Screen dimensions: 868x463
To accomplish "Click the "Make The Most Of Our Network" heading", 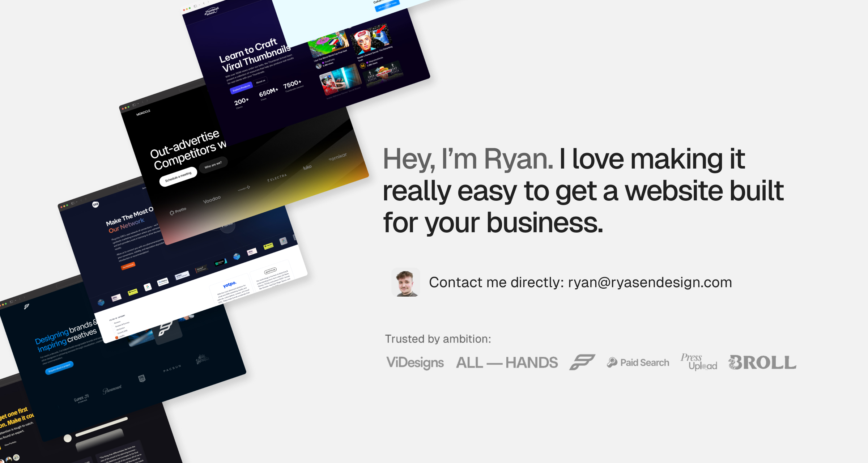I will point(129,220).
